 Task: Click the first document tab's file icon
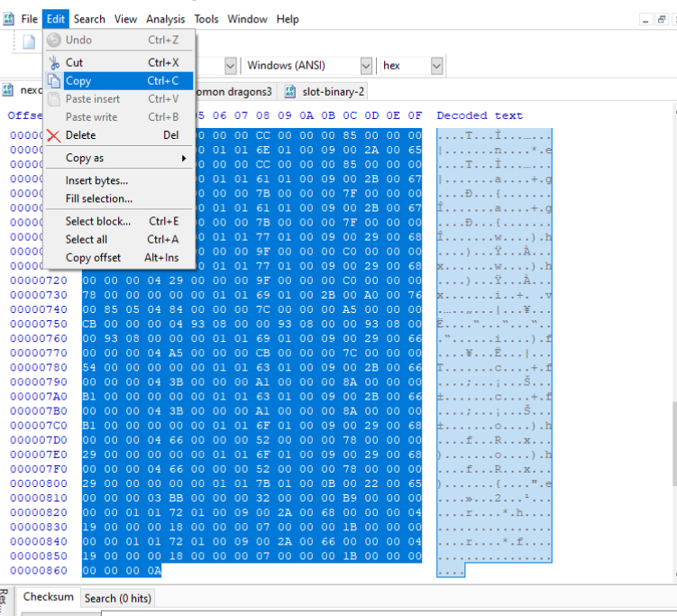click(x=8, y=90)
